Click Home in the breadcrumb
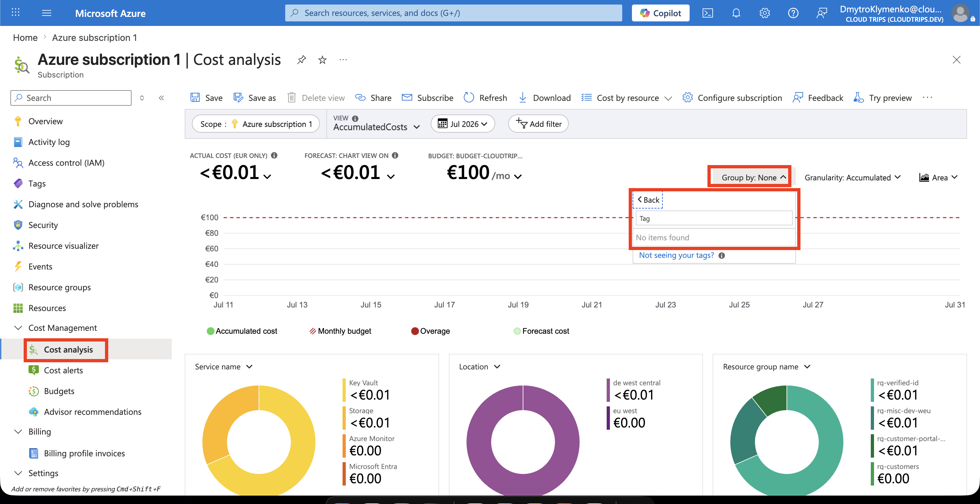The image size is (980, 504). pos(25,37)
